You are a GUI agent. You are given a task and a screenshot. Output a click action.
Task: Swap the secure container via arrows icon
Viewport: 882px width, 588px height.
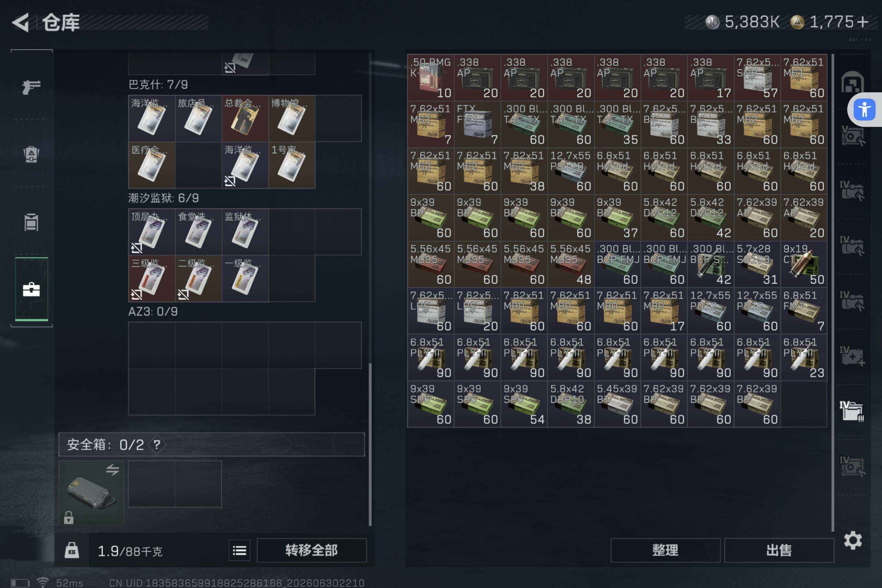(112, 469)
